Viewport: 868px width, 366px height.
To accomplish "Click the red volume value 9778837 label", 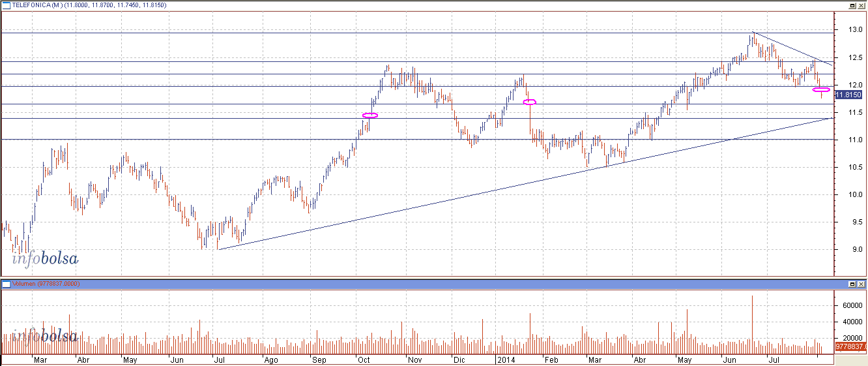I will (850, 346).
